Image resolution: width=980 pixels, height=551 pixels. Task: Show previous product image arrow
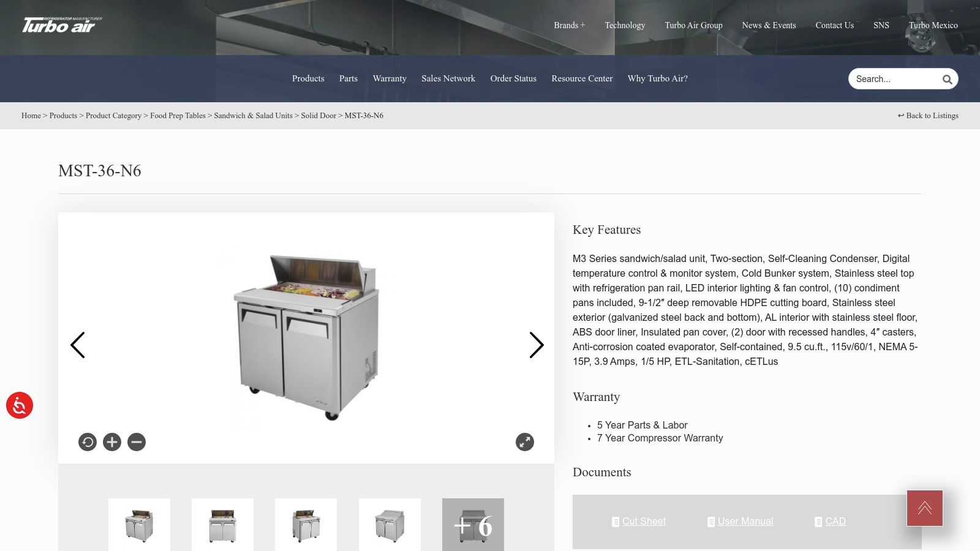coord(78,345)
